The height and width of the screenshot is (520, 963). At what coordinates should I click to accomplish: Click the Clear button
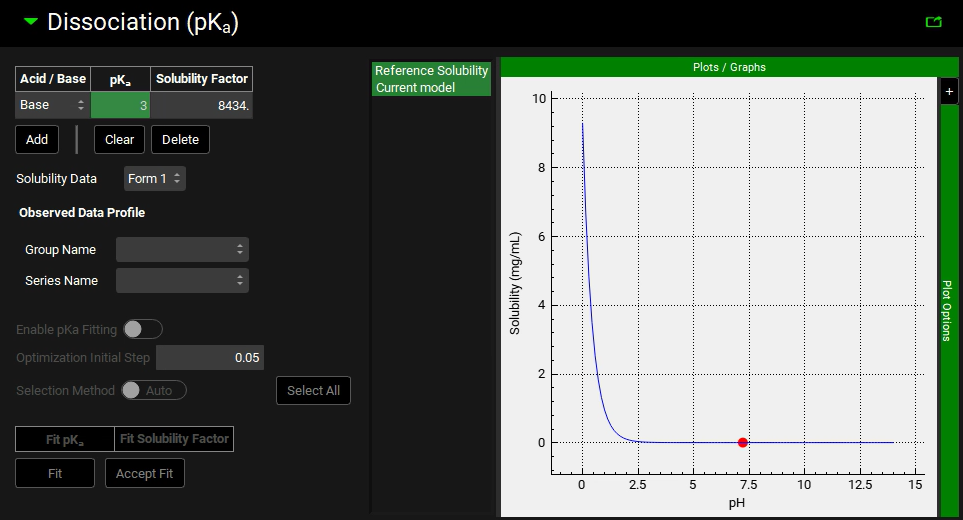pos(120,140)
